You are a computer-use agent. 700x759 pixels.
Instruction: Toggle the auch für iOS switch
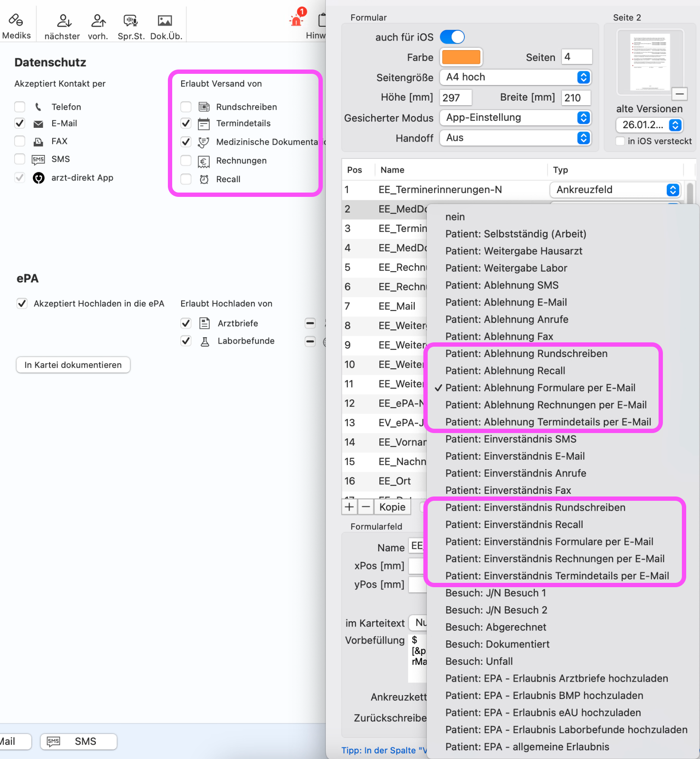[x=452, y=37]
